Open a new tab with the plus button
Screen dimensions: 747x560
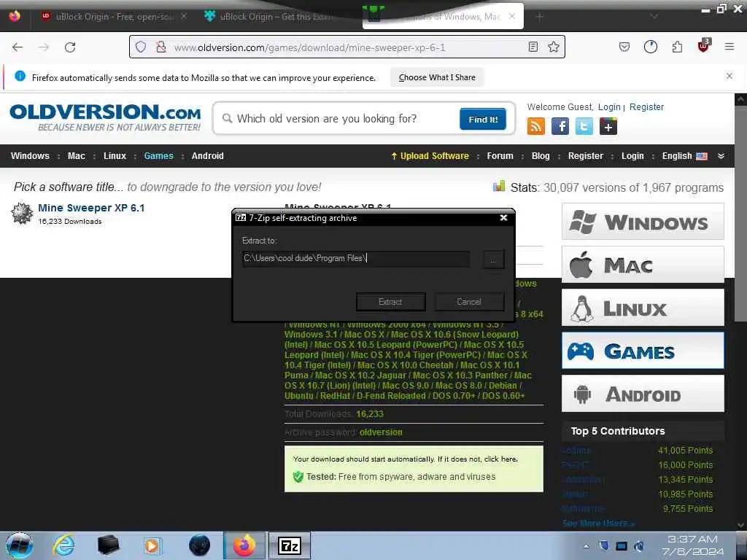click(539, 17)
